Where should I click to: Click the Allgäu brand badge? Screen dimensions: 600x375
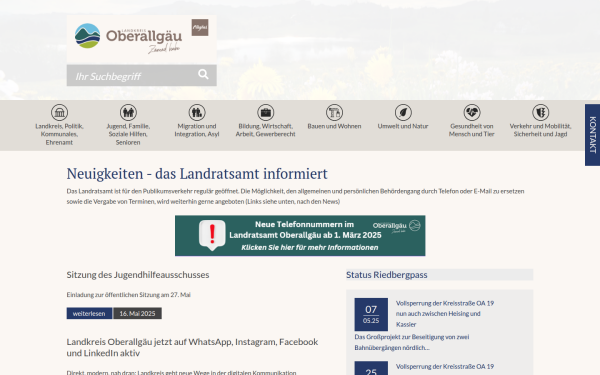pyautogui.click(x=200, y=28)
